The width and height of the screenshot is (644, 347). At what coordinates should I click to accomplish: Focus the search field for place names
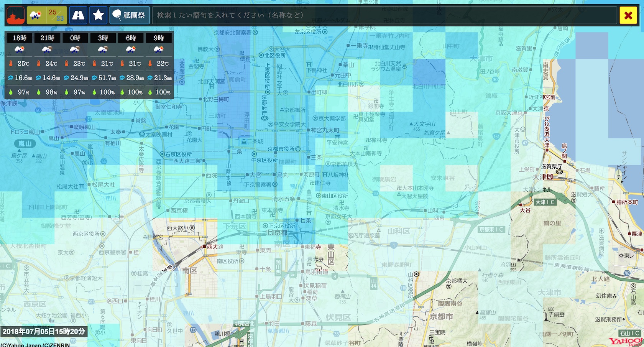(x=384, y=15)
